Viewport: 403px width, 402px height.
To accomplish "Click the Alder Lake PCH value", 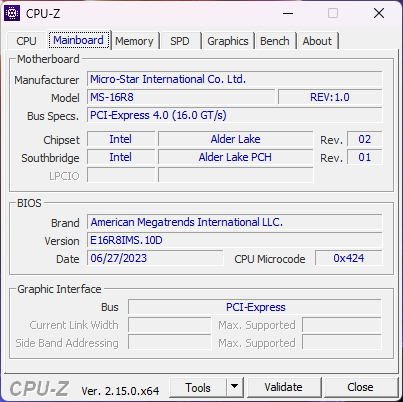I will click(236, 157).
